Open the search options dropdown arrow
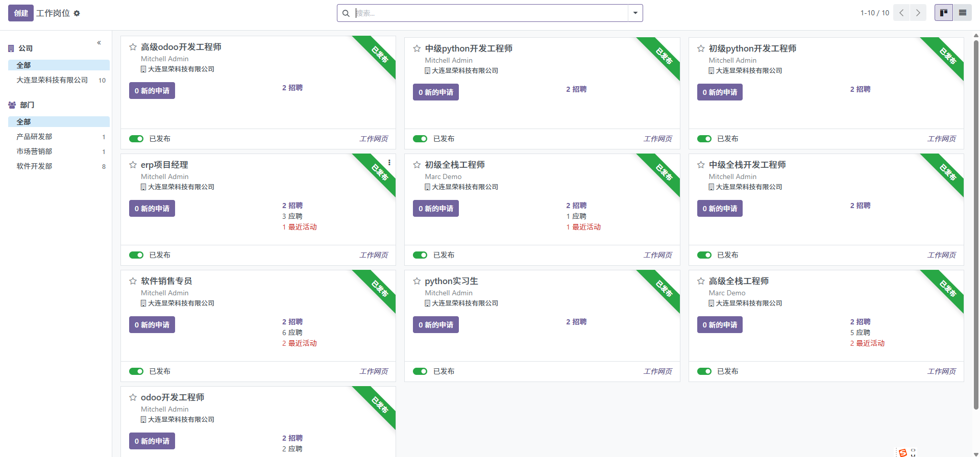This screenshot has width=980, height=457. pos(635,13)
